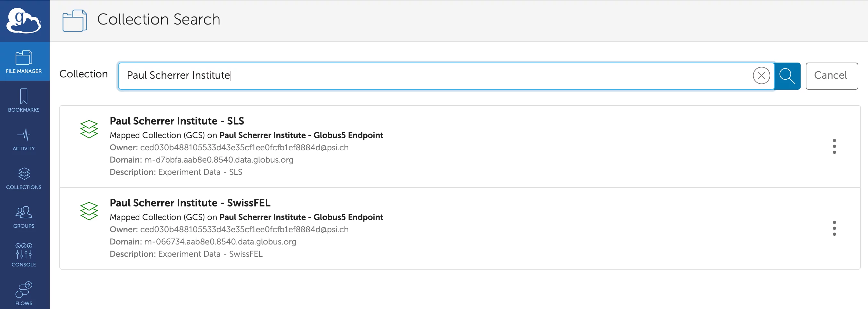
Task: Click the Globus cloud logo
Action: (24, 21)
